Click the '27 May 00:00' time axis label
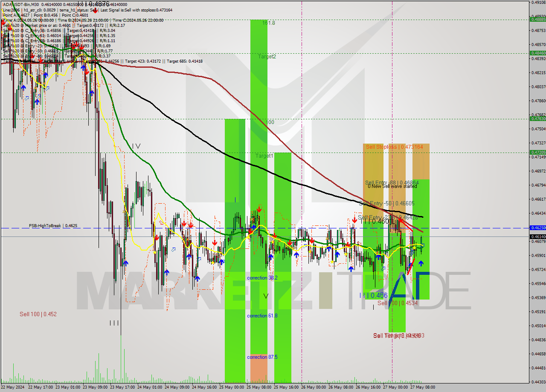This screenshot has width=546, height=392. 395,387
